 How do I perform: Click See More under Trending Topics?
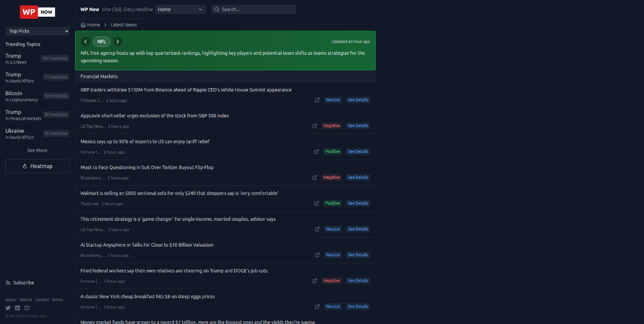38,150
